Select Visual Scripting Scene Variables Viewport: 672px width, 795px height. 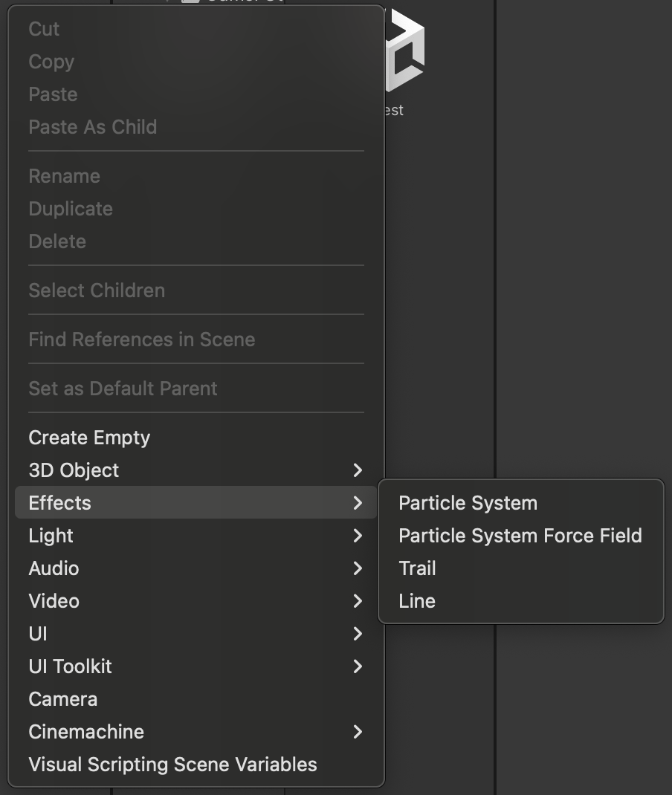pyautogui.click(x=172, y=765)
